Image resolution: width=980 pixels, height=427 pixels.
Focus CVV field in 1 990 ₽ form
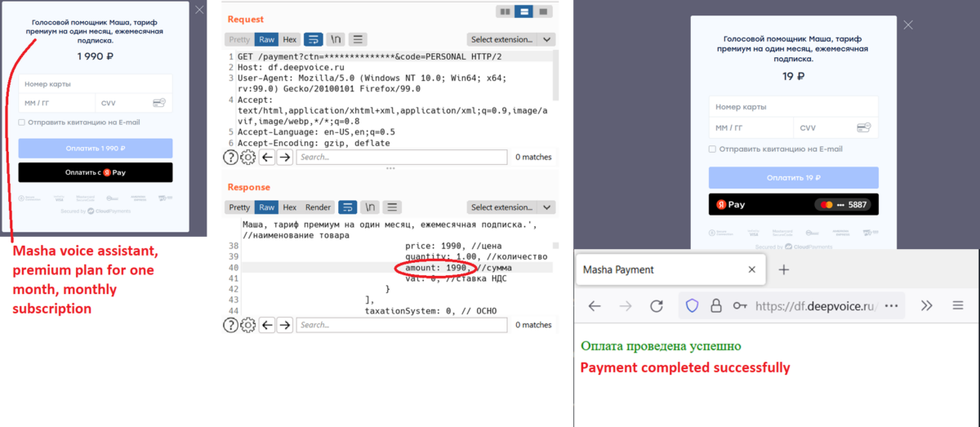[x=134, y=104]
